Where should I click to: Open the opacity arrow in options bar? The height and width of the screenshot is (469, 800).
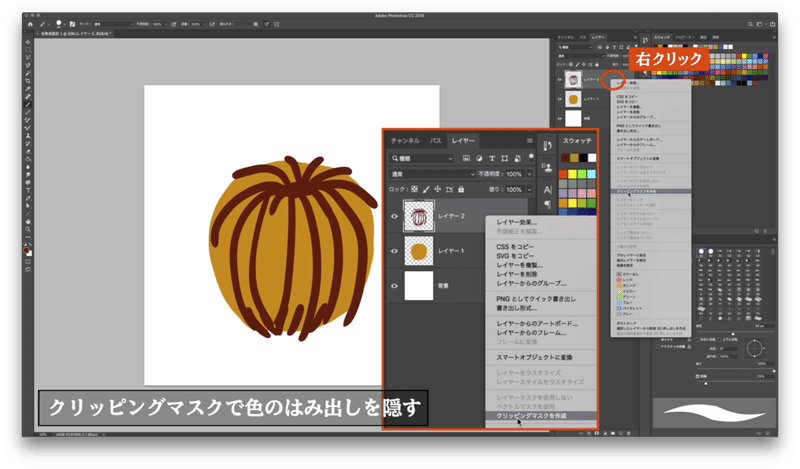click(166, 24)
